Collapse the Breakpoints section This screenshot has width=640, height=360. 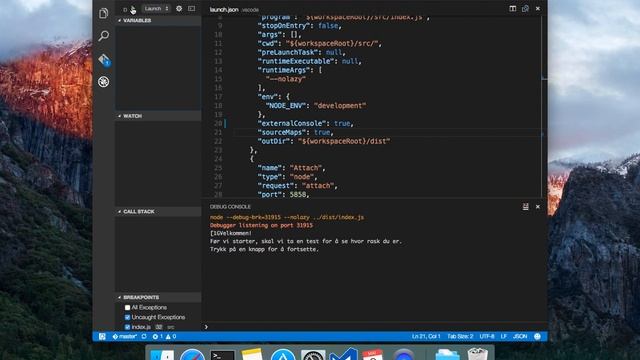click(x=158, y=298)
